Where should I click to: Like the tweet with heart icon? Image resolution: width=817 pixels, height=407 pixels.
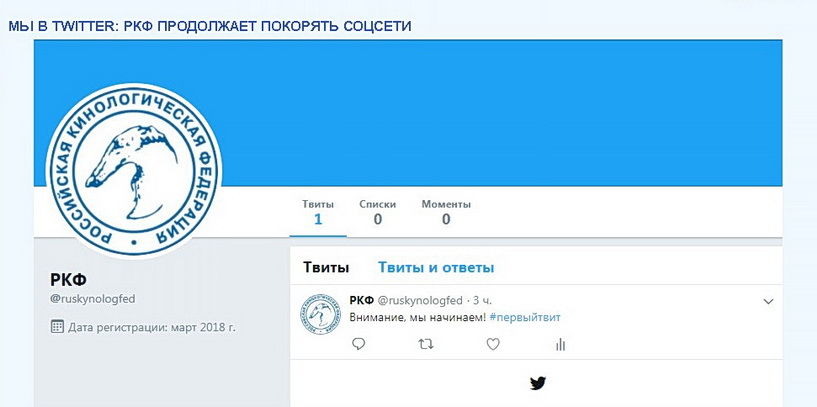point(493,344)
